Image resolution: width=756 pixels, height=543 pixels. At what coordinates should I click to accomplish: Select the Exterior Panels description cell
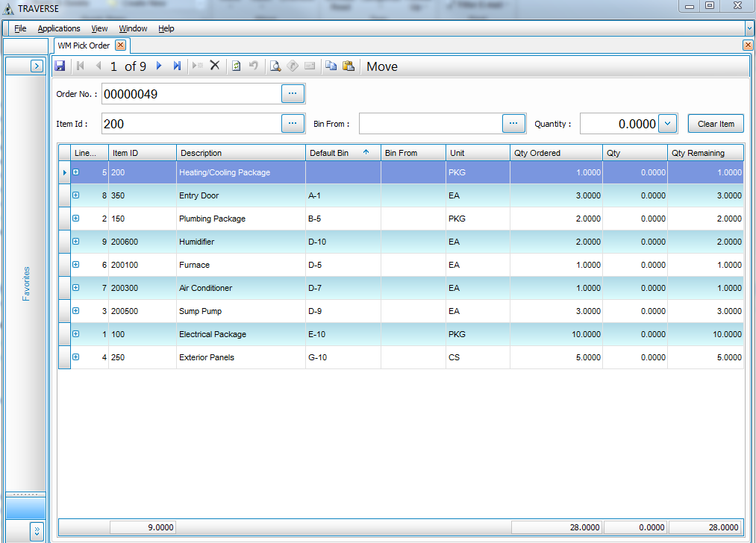tap(241, 357)
